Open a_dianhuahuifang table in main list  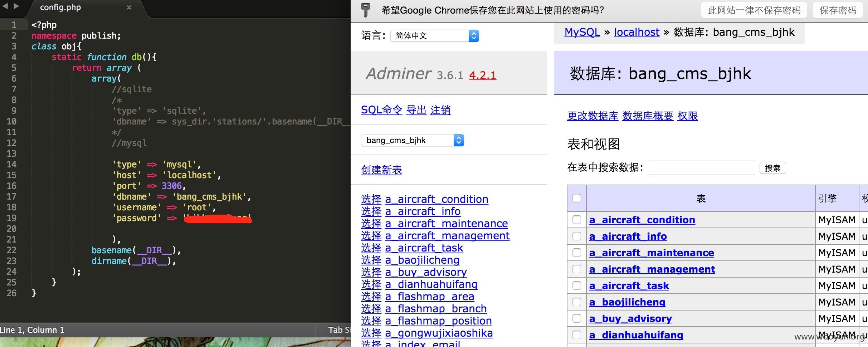pos(636,335)
